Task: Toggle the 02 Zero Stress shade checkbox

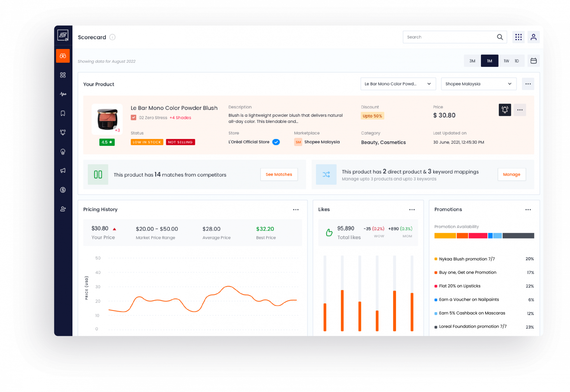Action: (133, 117)
